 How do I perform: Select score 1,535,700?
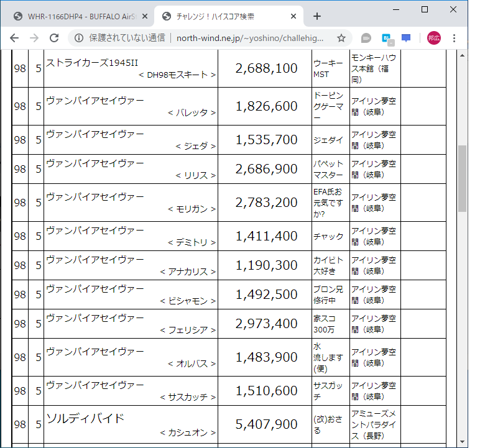266,140
